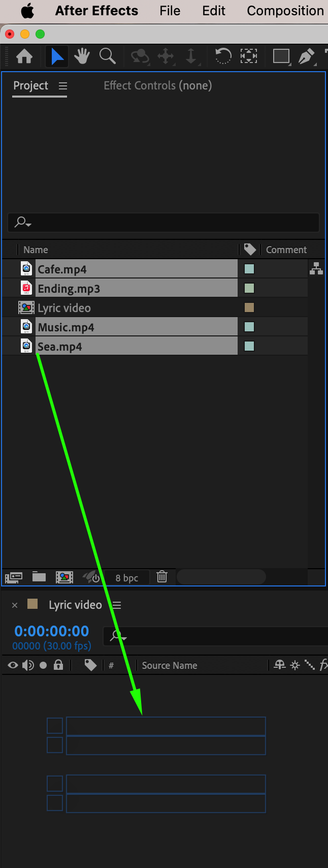Go to the Home screen icon
The height and width of the screenshot is (868, 328).
pos(24,56)
